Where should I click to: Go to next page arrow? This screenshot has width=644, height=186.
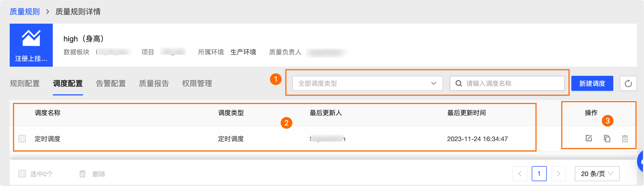(558, 174)
